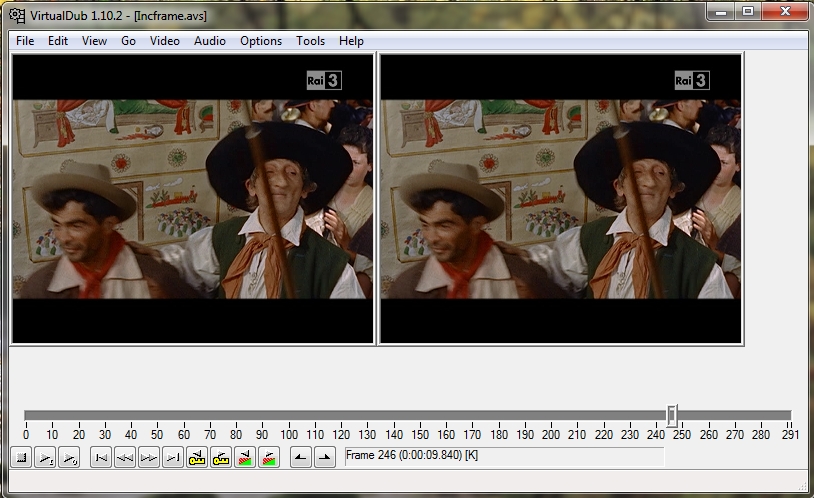The height and width of the screenshot is (498, 814).
Task: Click timeline tick labeled 50
Action: click(157, 434)
